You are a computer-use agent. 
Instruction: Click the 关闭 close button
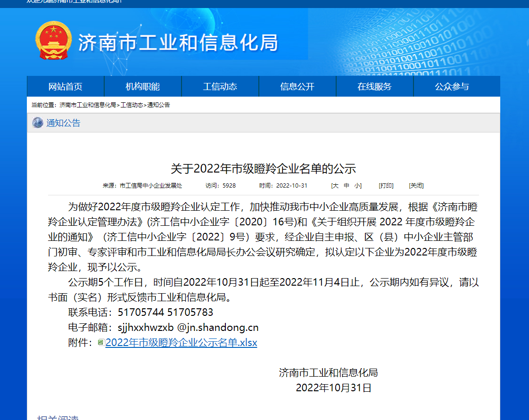tap(416, 186)
